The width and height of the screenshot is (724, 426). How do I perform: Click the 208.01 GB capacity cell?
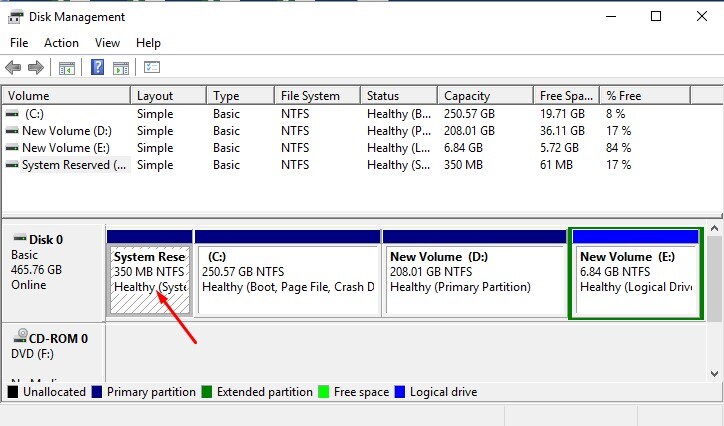point(469,131)
